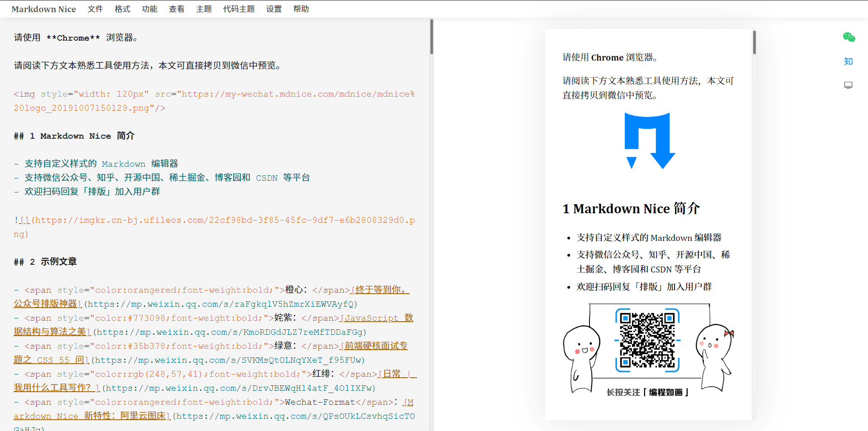Click the QR code image in the preview
The height and width of the screenshot is (431, 868).
[647, 340]
